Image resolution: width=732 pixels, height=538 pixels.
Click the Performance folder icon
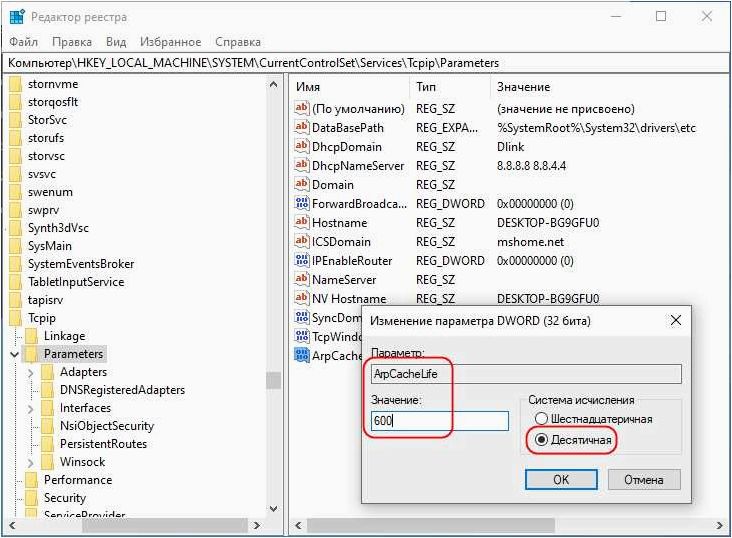pyautogui.click(x=31, y=480)
